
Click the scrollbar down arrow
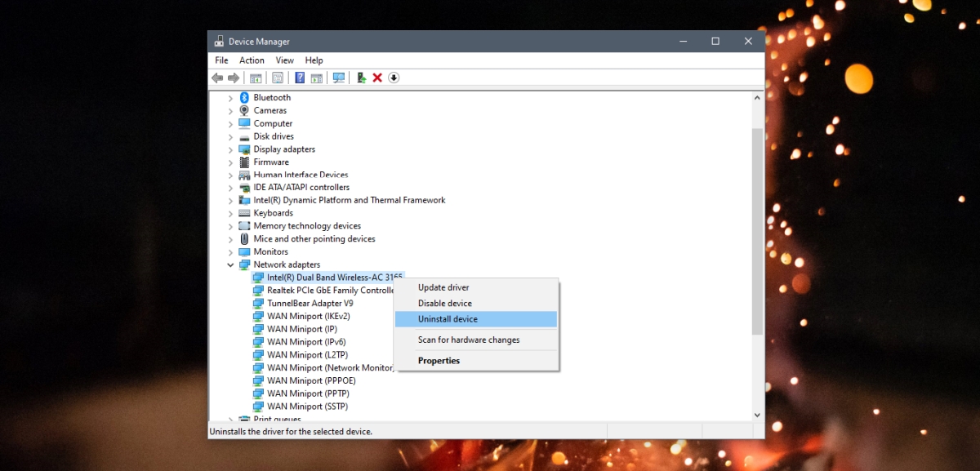757,415
